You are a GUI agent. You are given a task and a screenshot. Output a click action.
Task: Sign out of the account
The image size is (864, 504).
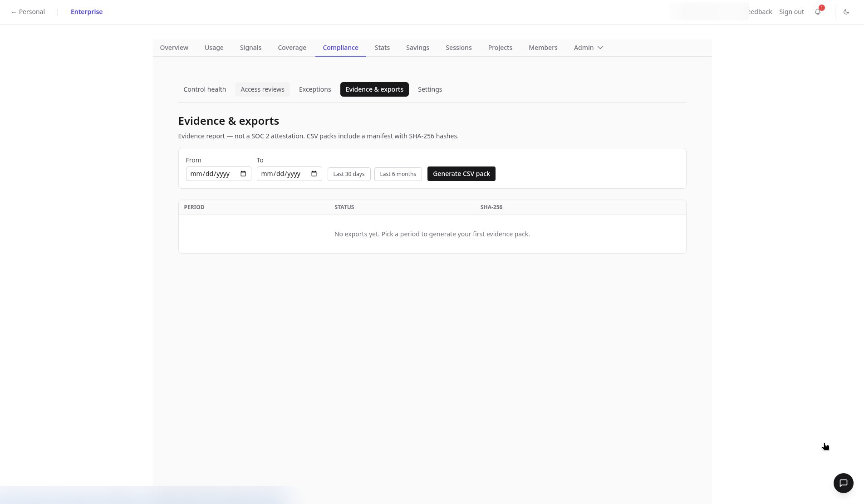coord(791,12)
